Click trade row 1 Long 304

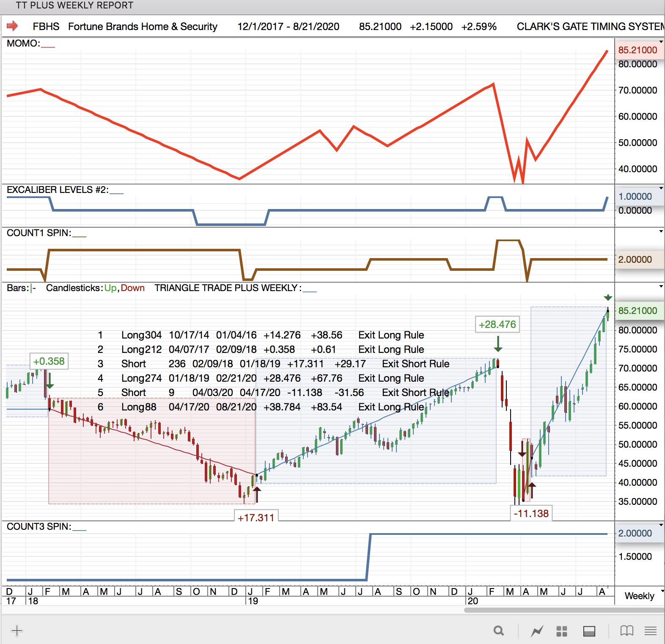(261, 335)
